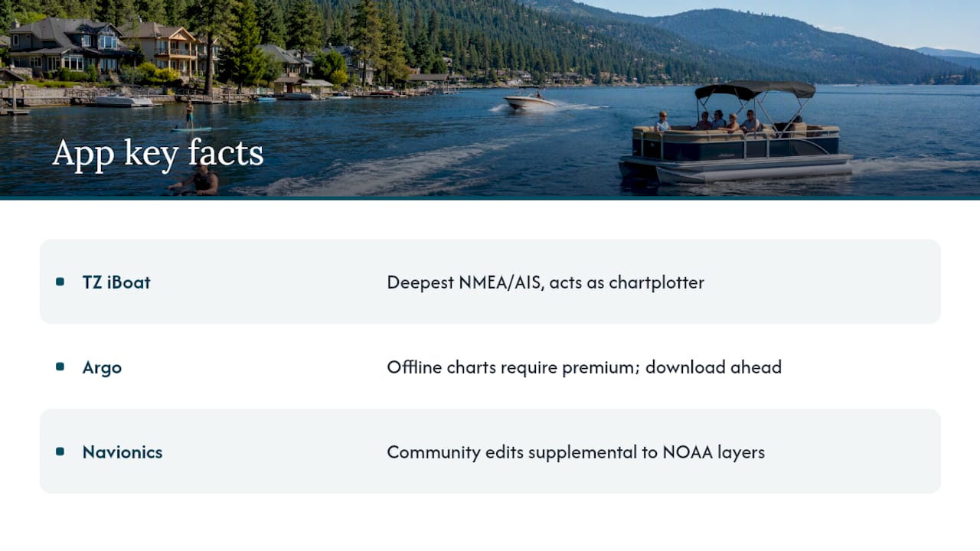Click the white boat docked near the shore
Image resolution: width=980 pixels, height=551 pixels.
[x=122, y=101]
